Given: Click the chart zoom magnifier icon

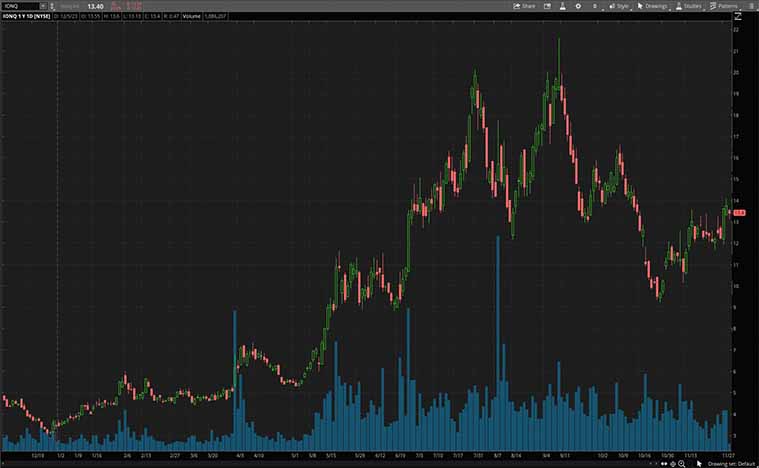Looking at the screenshot, I should 682,464.
